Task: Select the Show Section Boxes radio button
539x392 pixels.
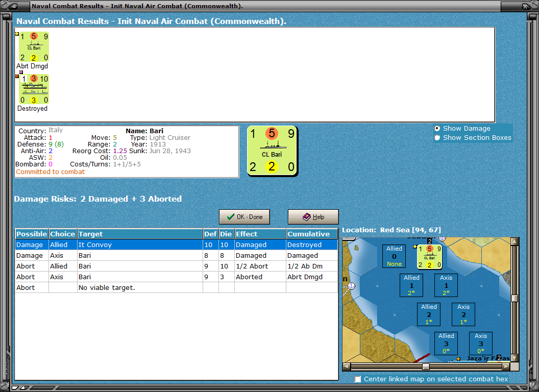Action: tap(437, 137)
